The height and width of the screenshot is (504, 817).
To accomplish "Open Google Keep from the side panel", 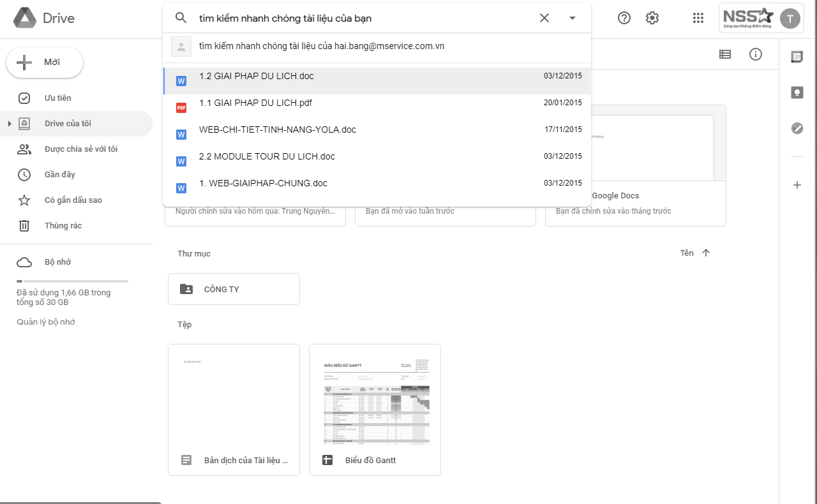I will click(x=797, y=92).
